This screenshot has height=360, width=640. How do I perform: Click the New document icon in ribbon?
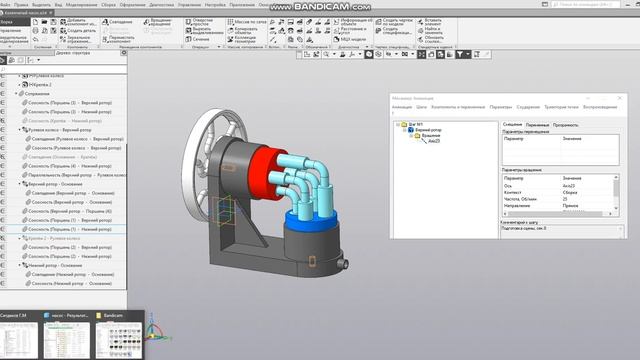tap(36, 22)
